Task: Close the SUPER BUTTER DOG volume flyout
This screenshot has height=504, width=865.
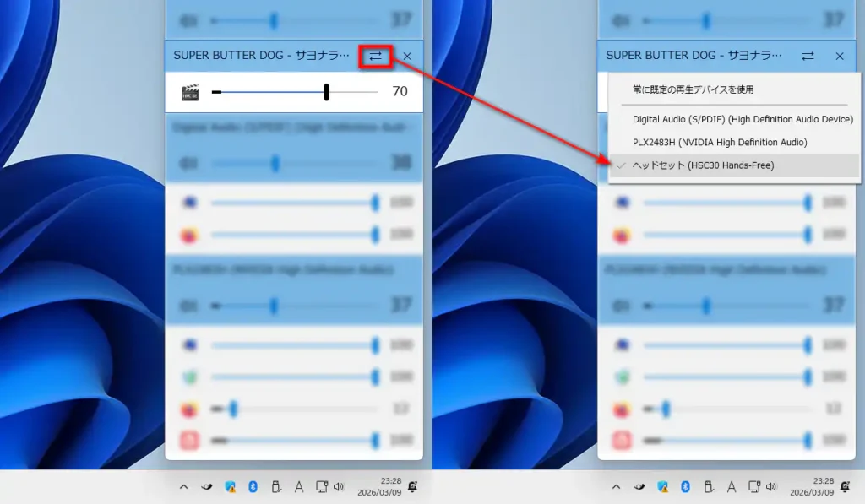Action: (407, 56)
